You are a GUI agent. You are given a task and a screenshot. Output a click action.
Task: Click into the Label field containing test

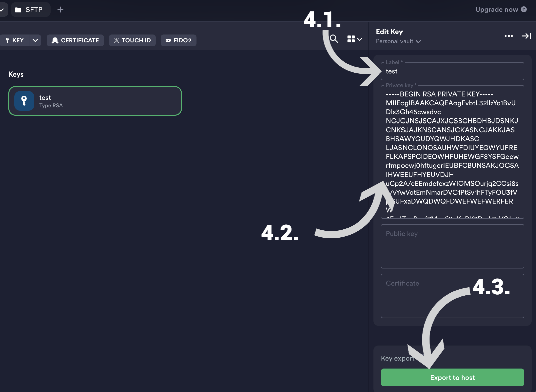pyautogui.click(x=452, y=71)
